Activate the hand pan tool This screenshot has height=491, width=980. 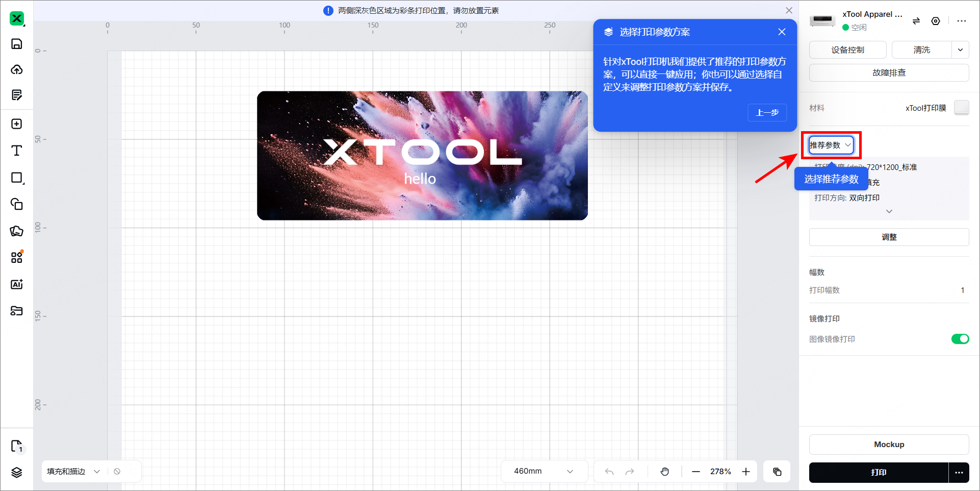(665, 472)
